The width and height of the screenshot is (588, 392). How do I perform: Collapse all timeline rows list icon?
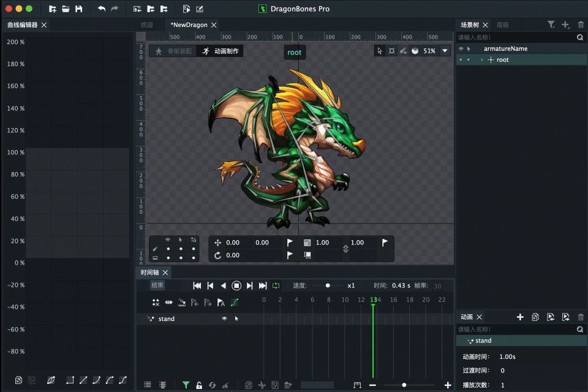[x=148, y=385]
